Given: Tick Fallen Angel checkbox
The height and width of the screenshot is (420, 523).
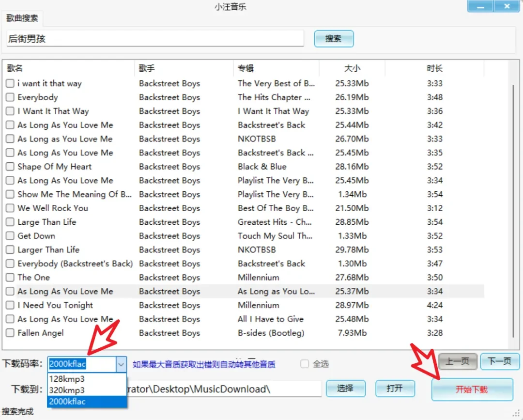Looking at the screenshot, I should [x=10, y=333].
